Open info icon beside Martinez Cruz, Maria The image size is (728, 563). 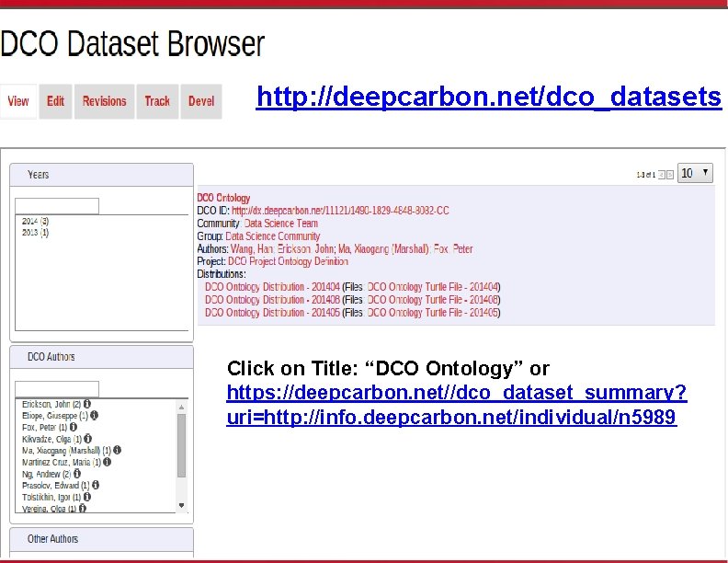pyautogui.click(x=108, y=462)
